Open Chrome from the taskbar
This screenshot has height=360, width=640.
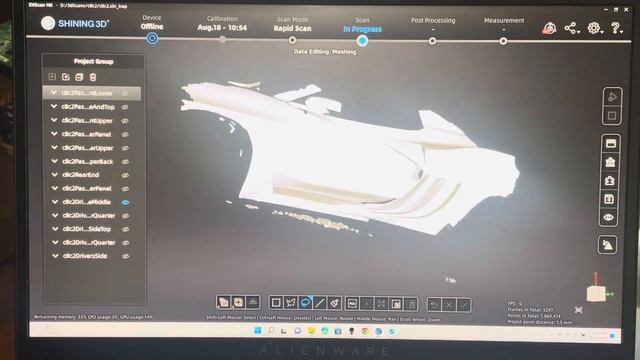(365, 331)
